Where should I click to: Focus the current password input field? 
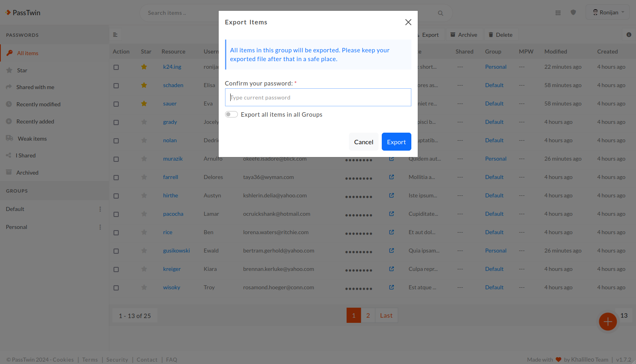(x=318, y=97)
